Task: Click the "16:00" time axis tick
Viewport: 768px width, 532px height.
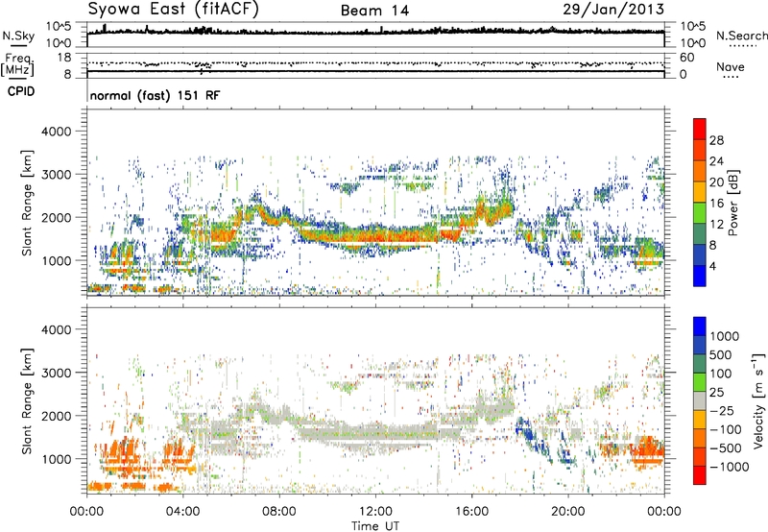Action: [471, 512]
